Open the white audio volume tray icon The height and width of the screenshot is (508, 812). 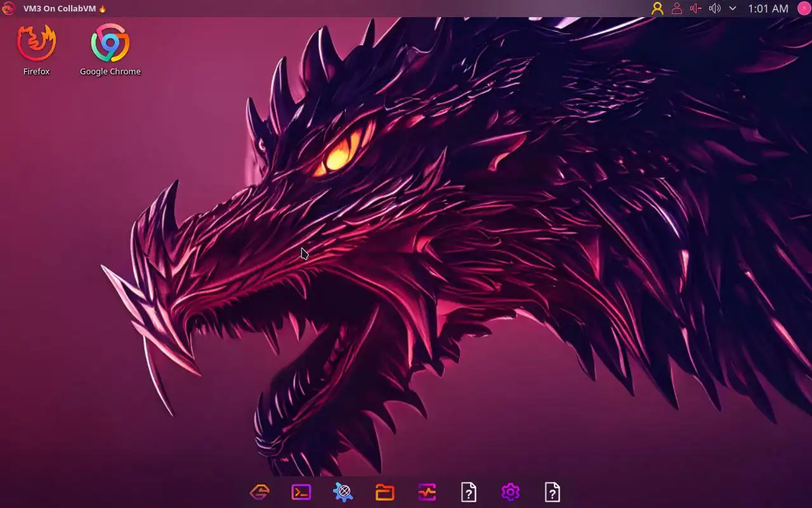(715, 8)
